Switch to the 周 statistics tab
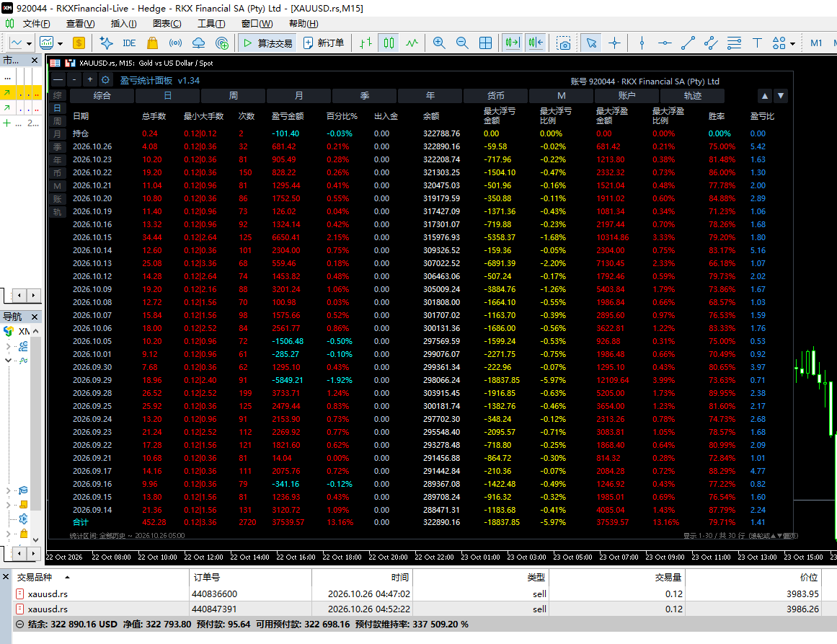837x644 pixels. tap(234, 96)
